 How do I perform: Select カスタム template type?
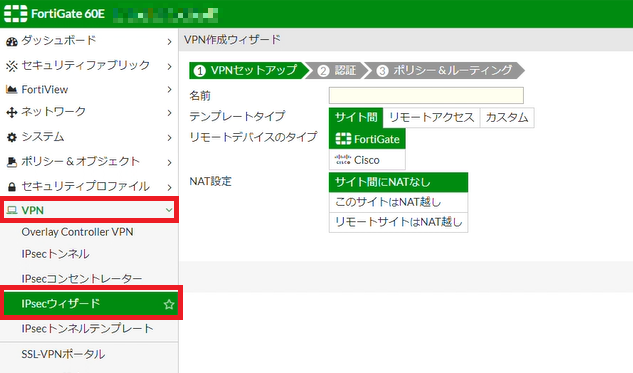[x=507, y=117]
